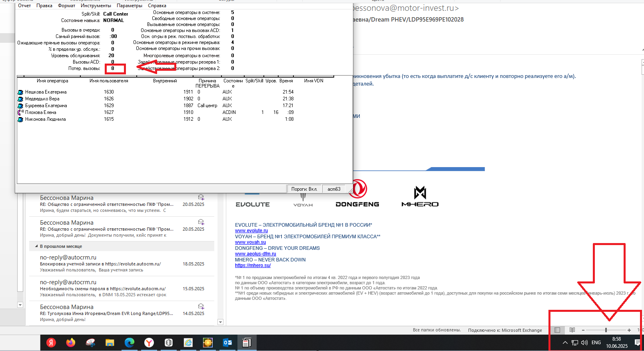644x351 pixels.
Task: Click the Yandex red icon on taskbar
Action: (x=51, y=343)
